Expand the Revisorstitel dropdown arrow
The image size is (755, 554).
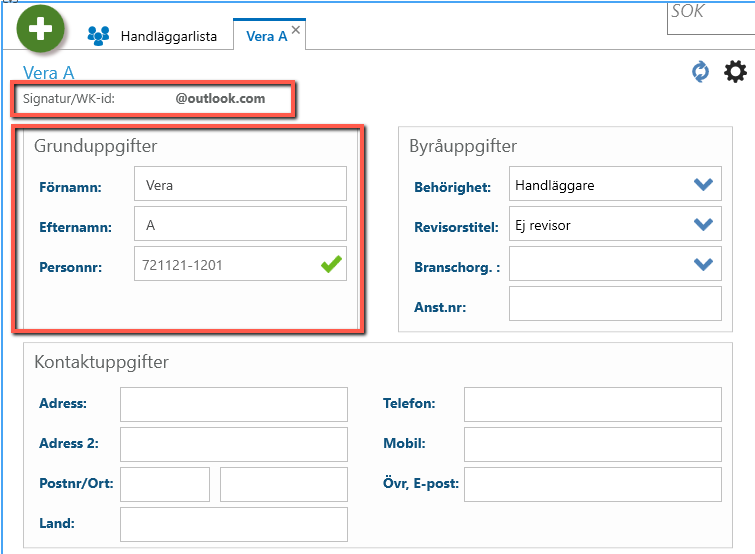point(703,224)
